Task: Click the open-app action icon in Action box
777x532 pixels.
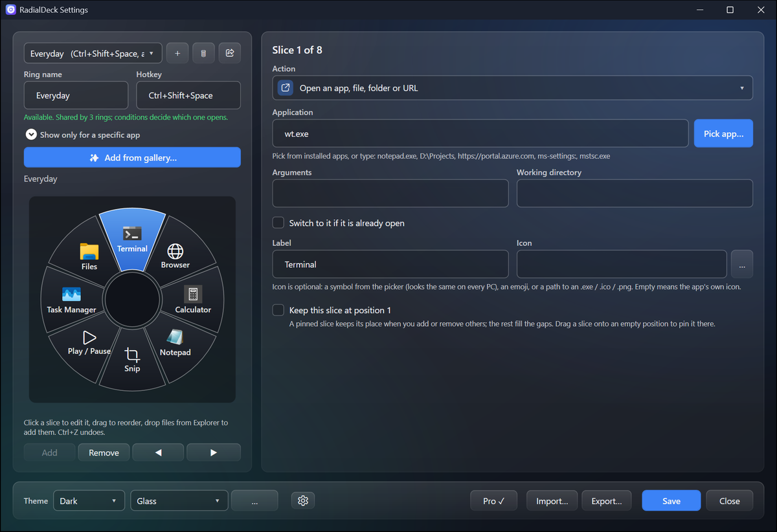Action: (x=286, y=88)
